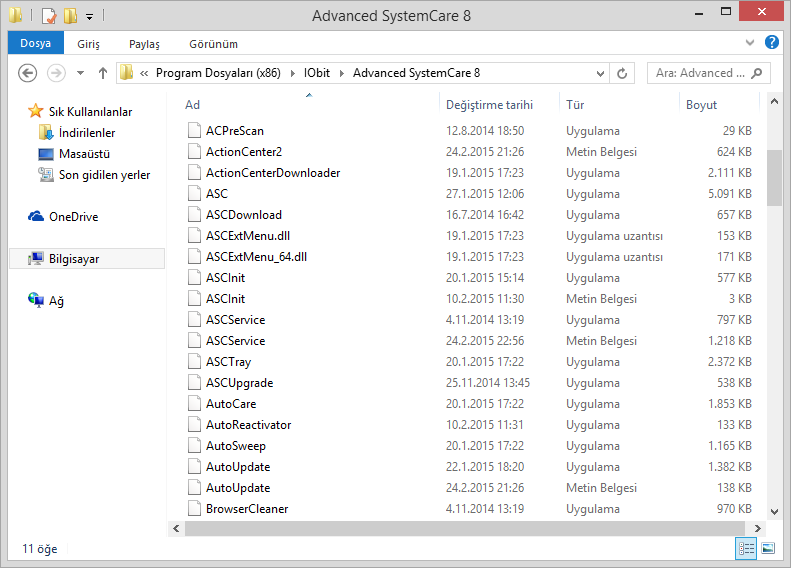Click the vertical scrollbar thumb

tap(774, 176)
